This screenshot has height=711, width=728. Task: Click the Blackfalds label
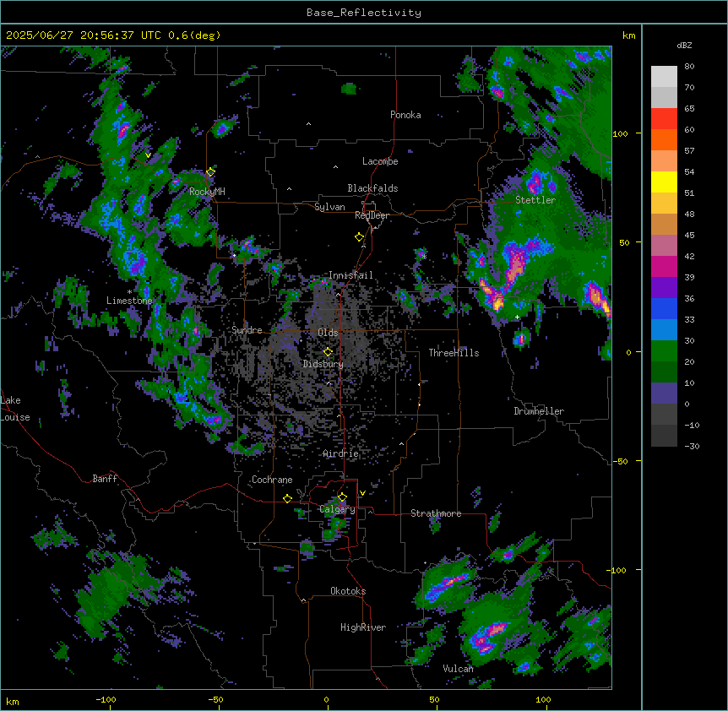[x=372, y=188]
